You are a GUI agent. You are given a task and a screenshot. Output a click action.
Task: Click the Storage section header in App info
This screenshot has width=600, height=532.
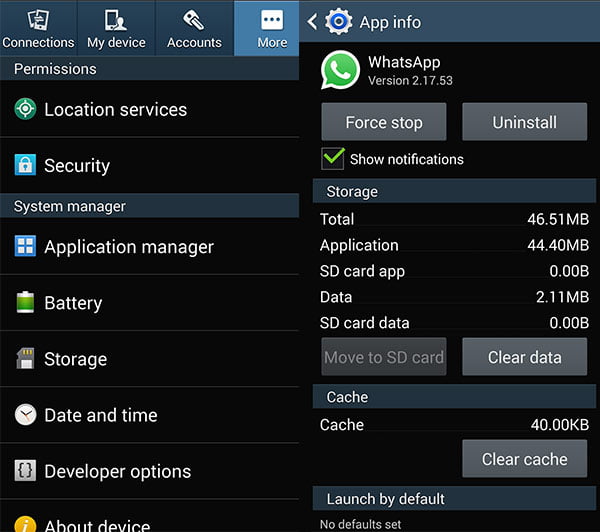[x=454, y=191]
